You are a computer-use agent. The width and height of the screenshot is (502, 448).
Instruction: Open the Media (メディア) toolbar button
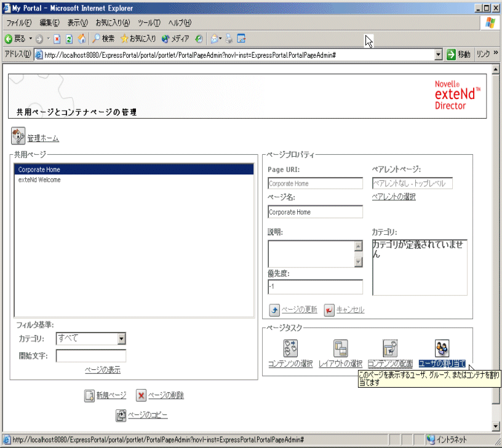point(175,39)
